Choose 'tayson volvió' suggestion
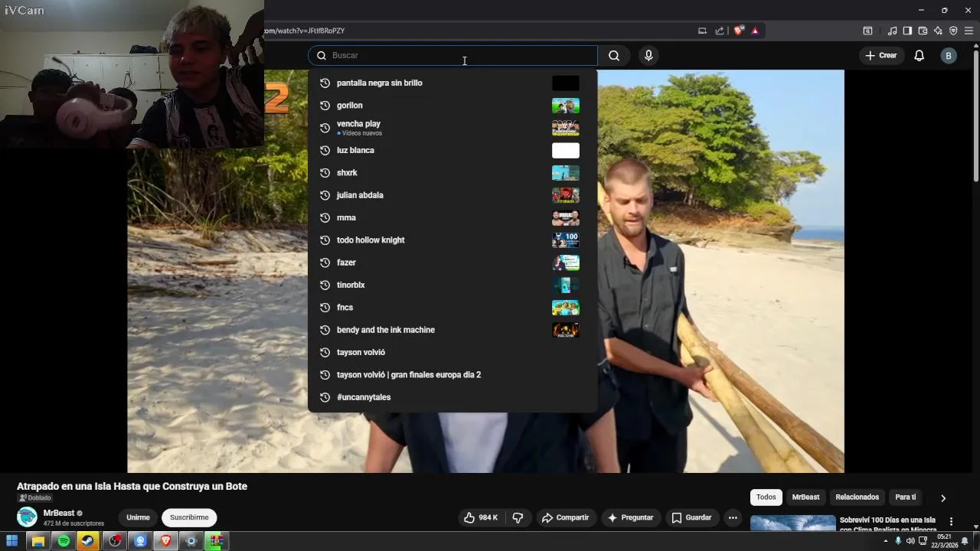Screen dimensions: 980x551 pos(452,352)
